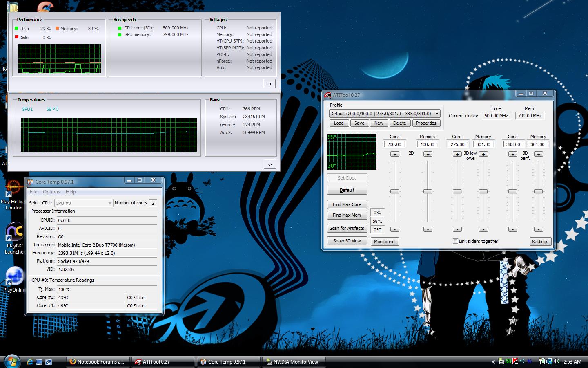Open the File menu in Core Temp
The height and width of the screenshot is (368, 588).
[33, 192]
